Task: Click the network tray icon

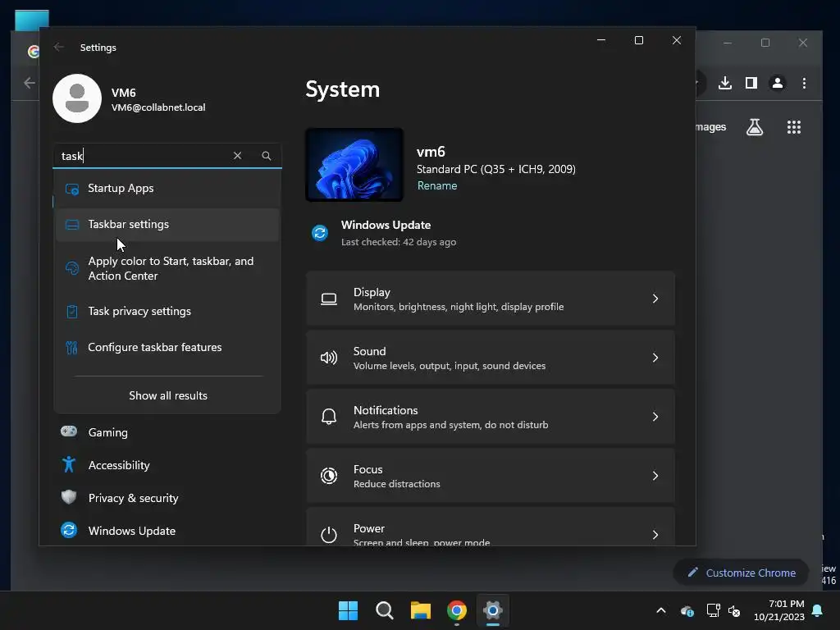Action: tap(713, 610)
